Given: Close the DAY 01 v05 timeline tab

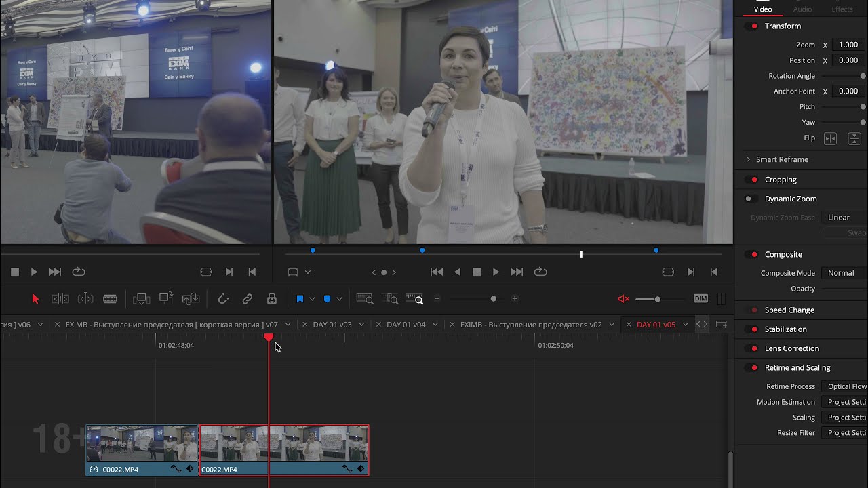Looking at the screenshot, I should coord(629,325).
